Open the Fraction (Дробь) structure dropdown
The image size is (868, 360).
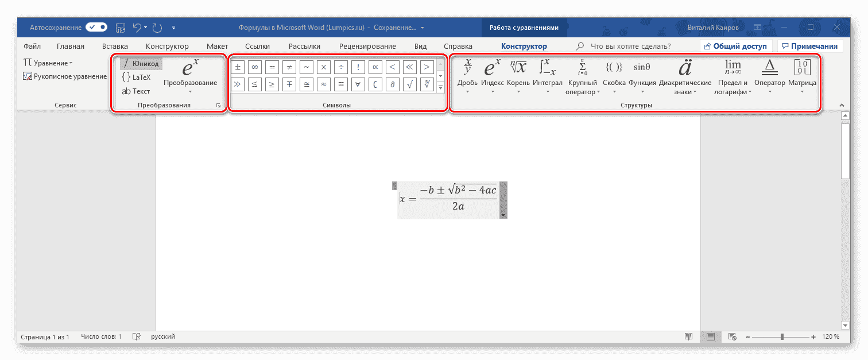click(467, 76)
